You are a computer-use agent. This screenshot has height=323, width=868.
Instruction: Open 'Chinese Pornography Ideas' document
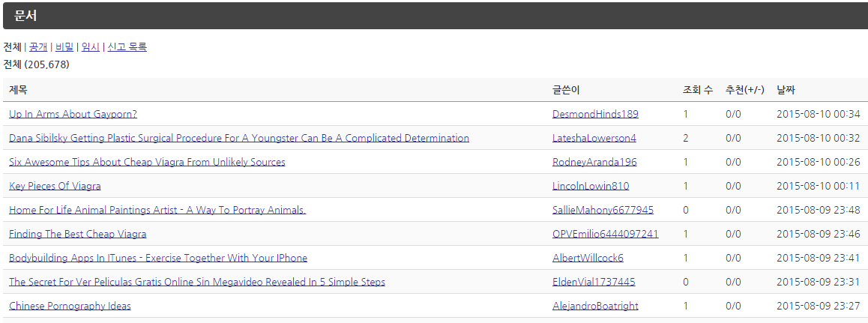[x=70, y=306]
